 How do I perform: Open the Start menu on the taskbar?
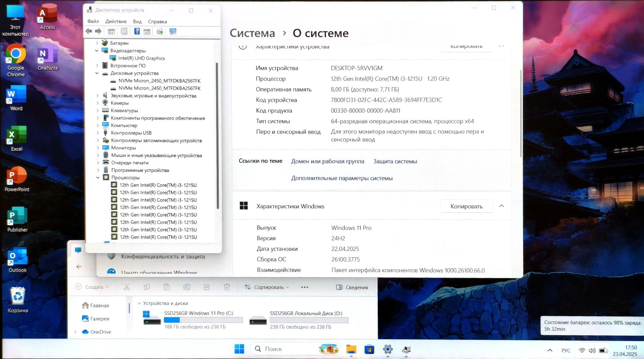239,349
